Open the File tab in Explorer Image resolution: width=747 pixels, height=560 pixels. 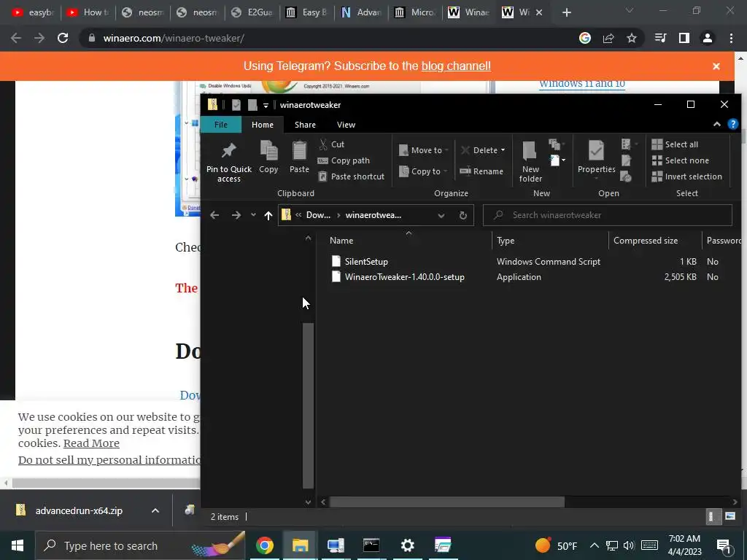pyautogui.click(x=220, y=125)
